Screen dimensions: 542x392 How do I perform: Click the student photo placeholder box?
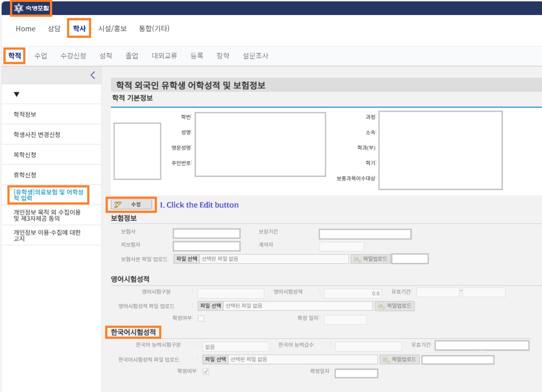137,151
